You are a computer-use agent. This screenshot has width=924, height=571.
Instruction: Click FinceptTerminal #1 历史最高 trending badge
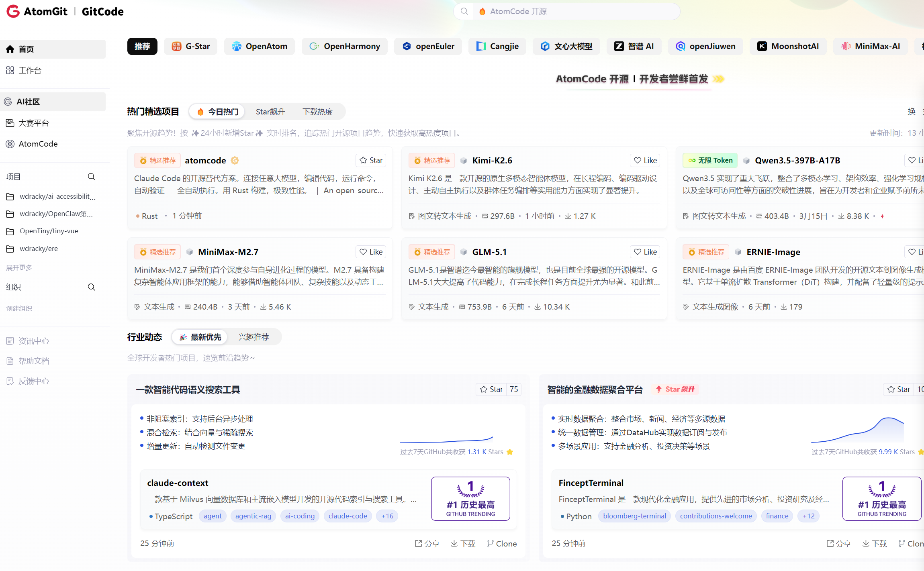[882, 499]
